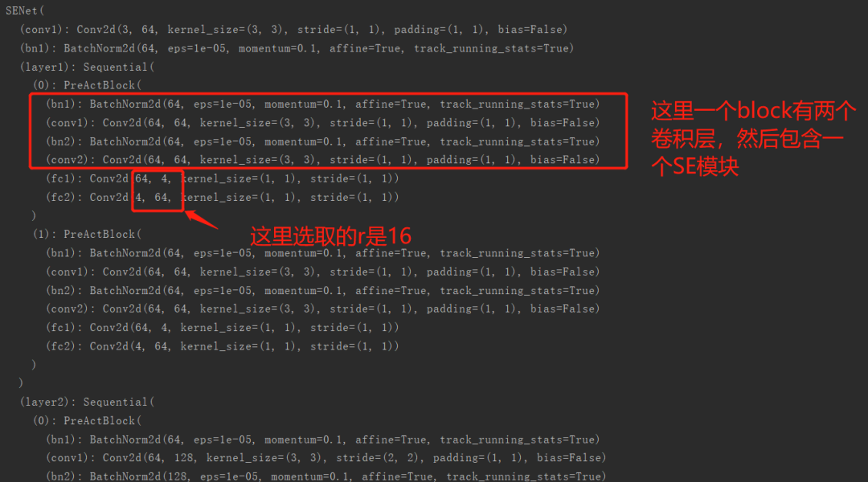
Task: Click the first (0): PreActBlock( line under layer1
Action: point(87,85)
